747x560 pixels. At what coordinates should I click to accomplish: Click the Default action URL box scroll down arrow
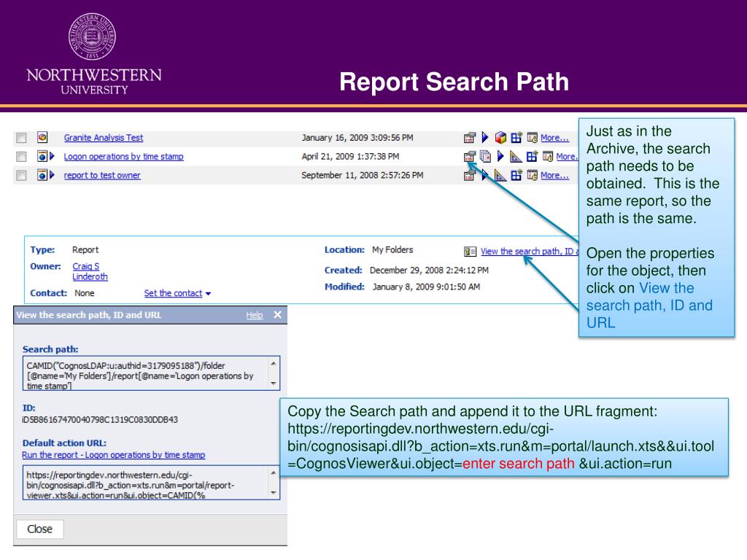tap(274, 493)
